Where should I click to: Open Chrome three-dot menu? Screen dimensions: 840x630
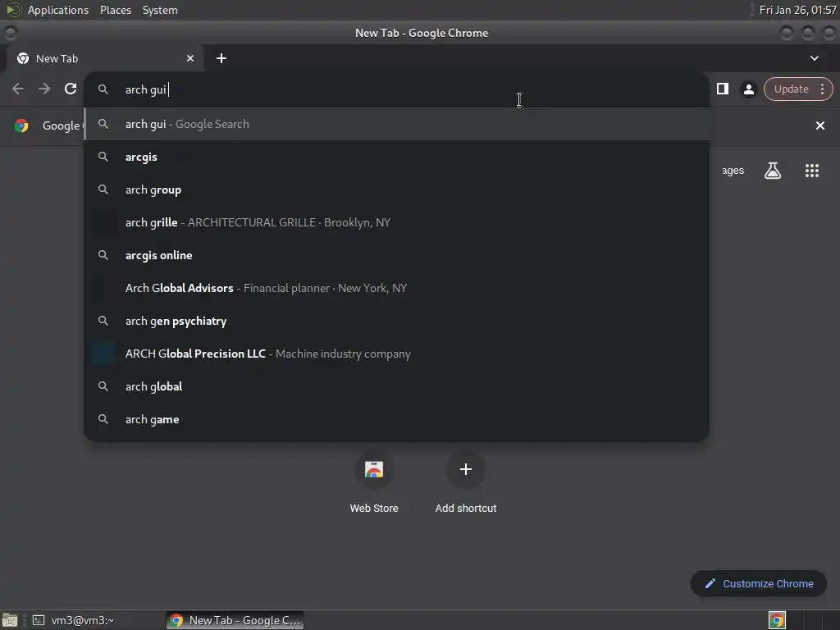822,89
